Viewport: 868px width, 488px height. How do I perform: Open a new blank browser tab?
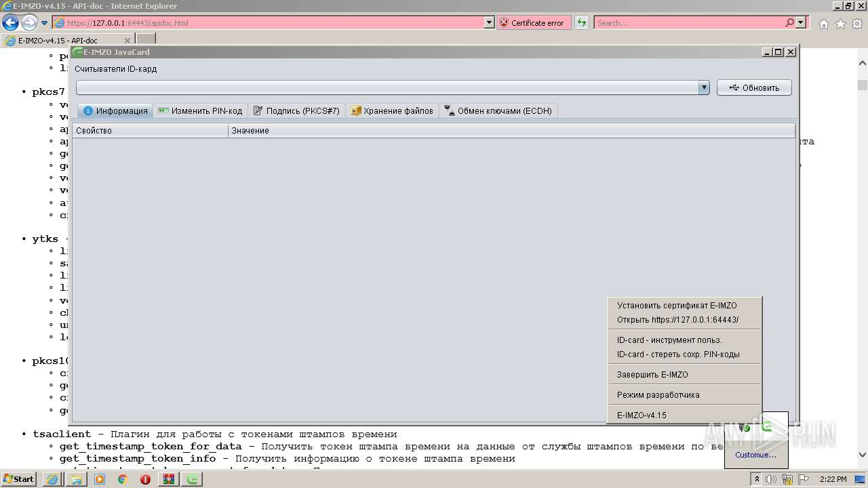pyautogui.click(x=146, y=40)
